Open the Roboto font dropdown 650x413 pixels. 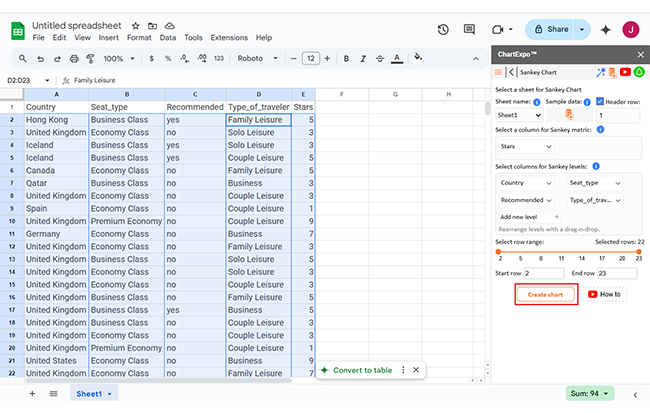coord(257,58)
